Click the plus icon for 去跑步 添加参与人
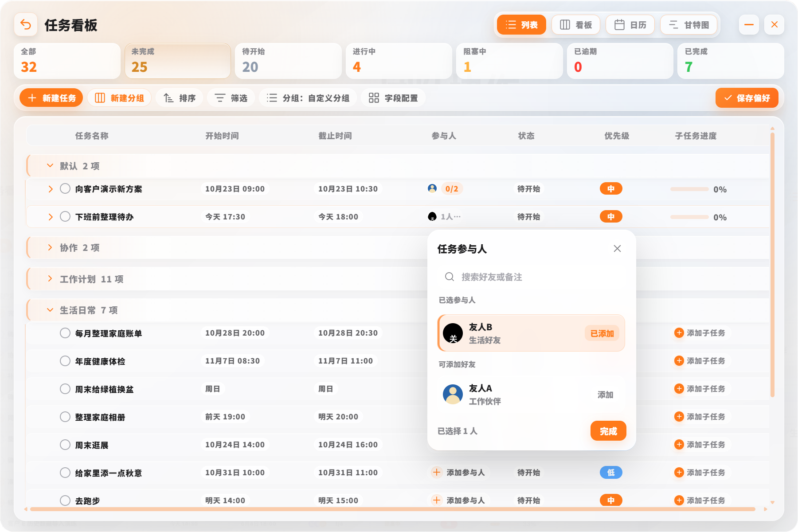This screenshot has width=798, height=532. point(437,501)
